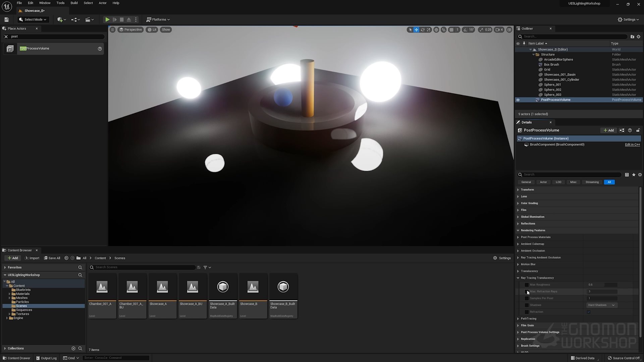
Task: Switch viewport to multi-pane layout icon
Action: click(x=509, y=29)
